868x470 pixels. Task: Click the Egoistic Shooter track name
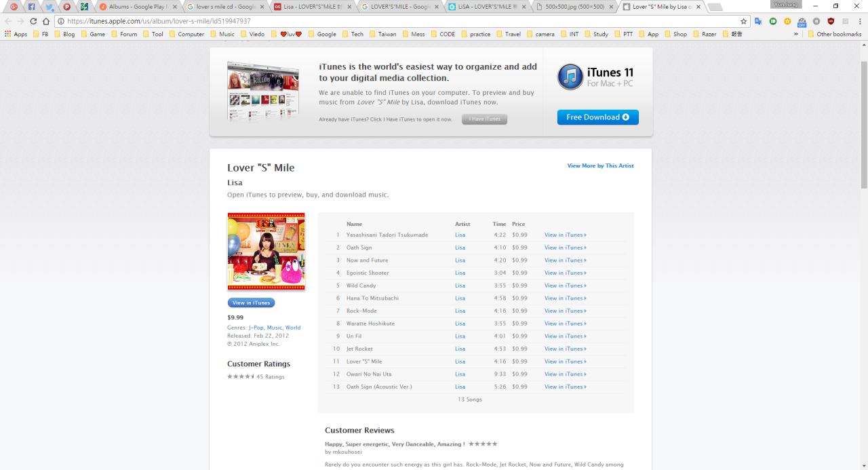click(368, 273)
